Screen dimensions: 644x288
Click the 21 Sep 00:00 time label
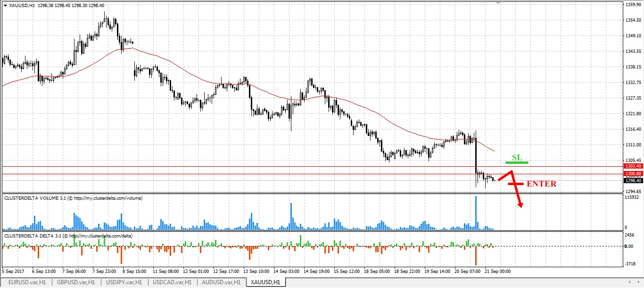coord(497,271)
